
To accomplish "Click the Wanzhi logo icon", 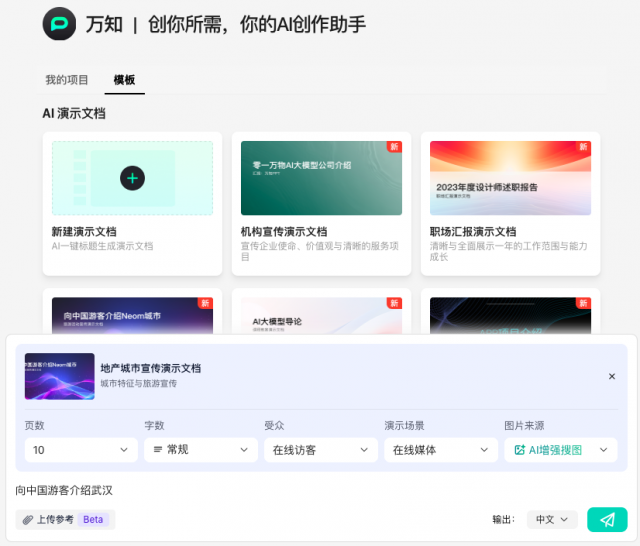I will pos(59,24).
